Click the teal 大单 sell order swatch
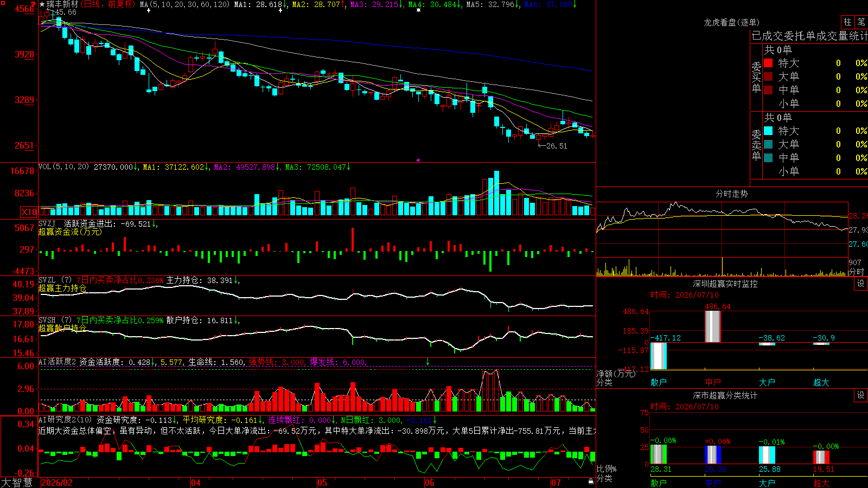The height and width of the screenshot is (488, 868). pyautogui.click(x=768, y=144)
